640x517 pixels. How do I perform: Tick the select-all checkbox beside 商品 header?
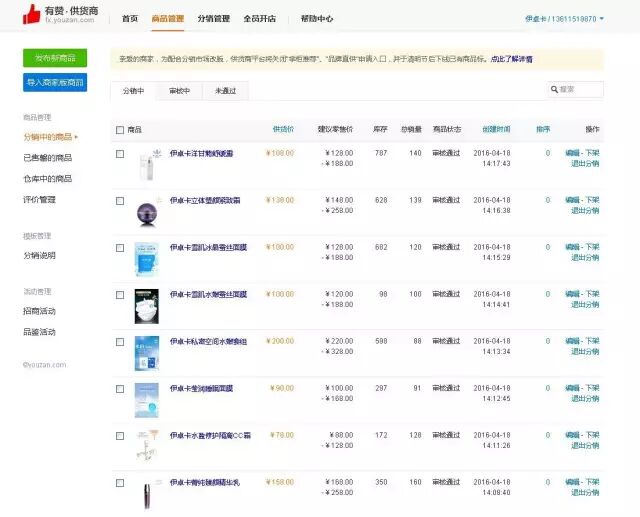point(120,130)
